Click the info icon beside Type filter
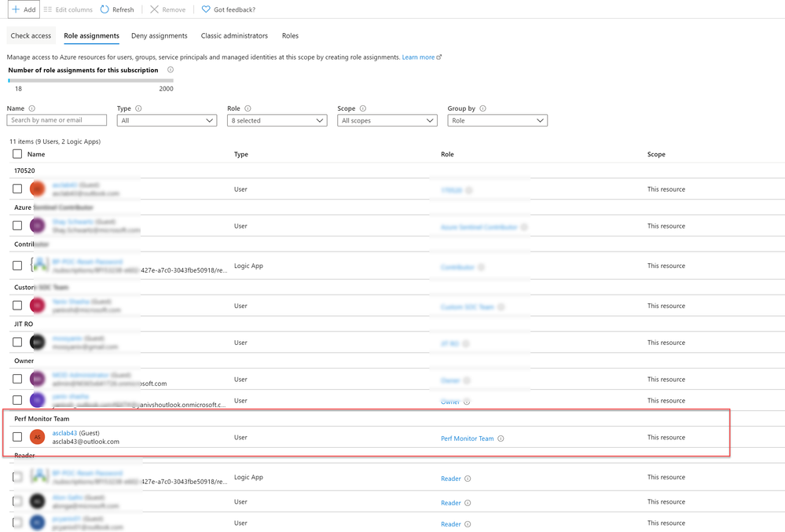785x532 pixels. pos(138,108)
